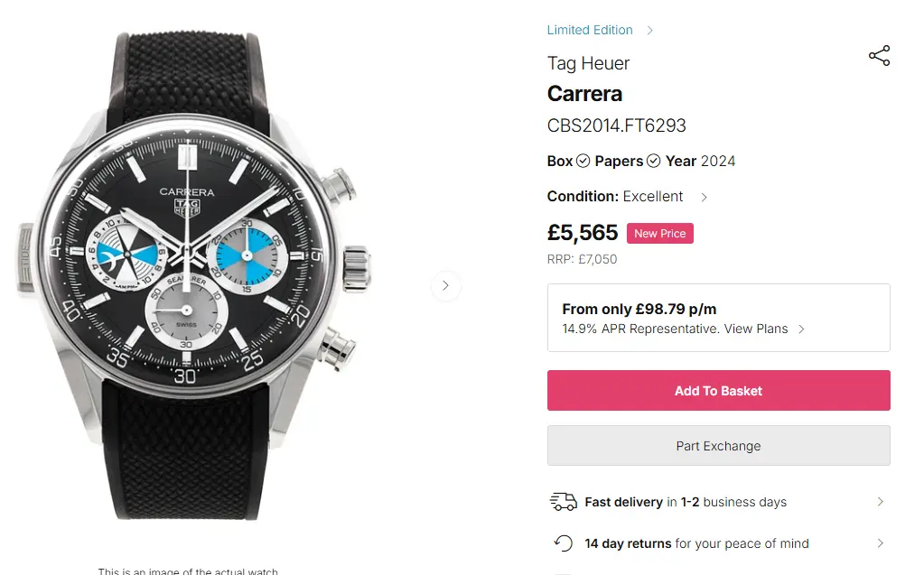Expand the fast delivery details chevron
The height and width of the screenshot is (575, 924).
point(881,502)
